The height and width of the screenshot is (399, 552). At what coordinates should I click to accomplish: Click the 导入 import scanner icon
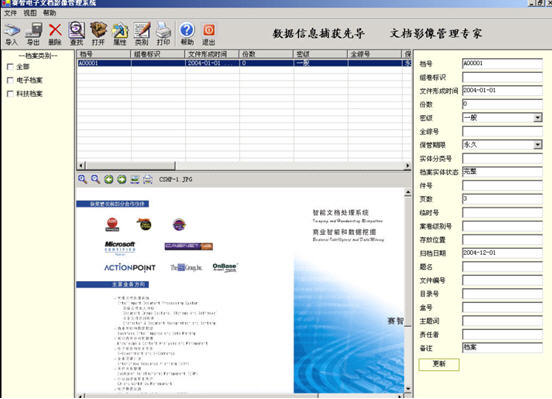click(12, 34)
